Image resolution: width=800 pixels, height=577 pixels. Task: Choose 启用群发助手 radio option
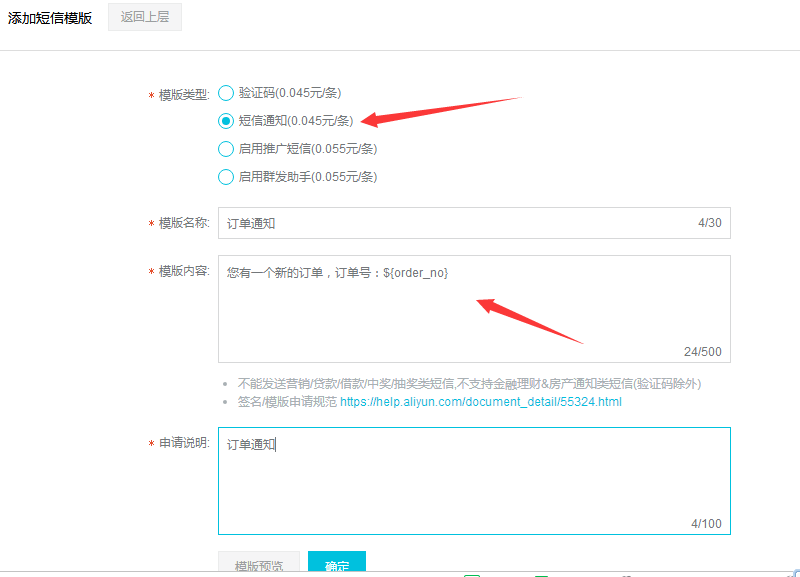(x=226, y=177)
